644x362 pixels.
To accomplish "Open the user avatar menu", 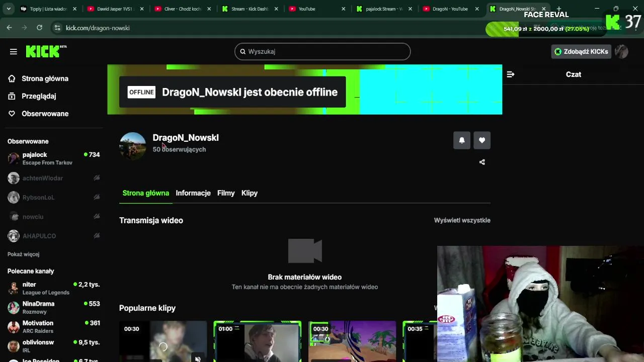I will click(621, 51).
